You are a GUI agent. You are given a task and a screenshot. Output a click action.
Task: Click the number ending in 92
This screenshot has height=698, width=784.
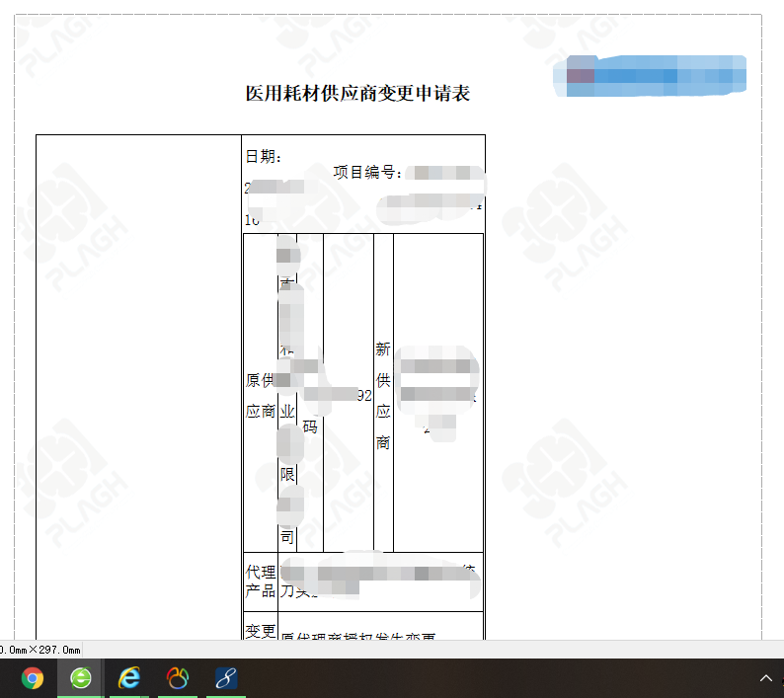[364, 396]
